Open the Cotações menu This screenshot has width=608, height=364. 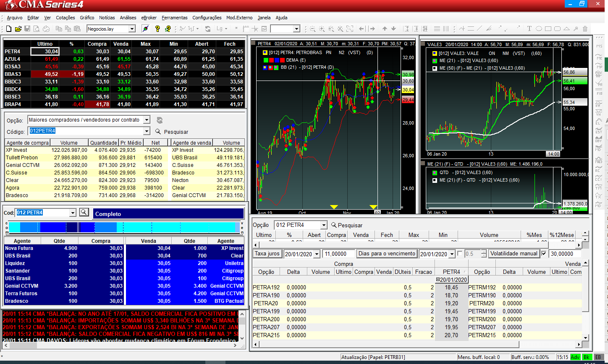pyautogui.click(x=65, y=18)
